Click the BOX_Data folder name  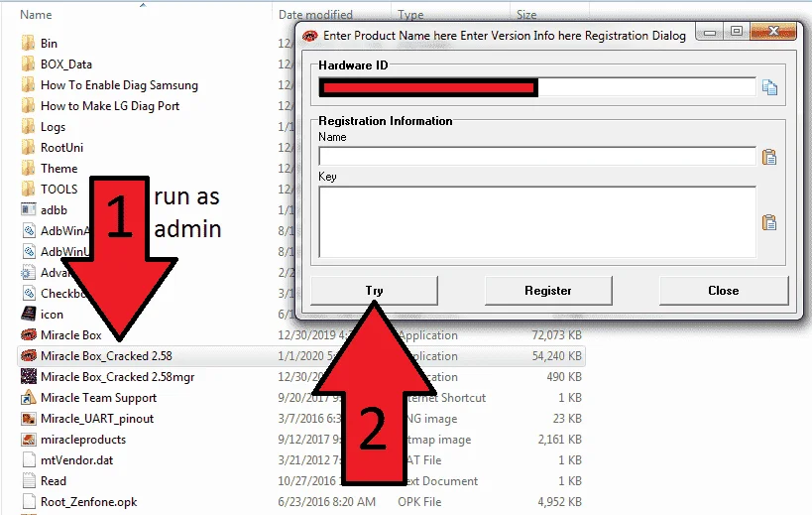coord(66,64)
